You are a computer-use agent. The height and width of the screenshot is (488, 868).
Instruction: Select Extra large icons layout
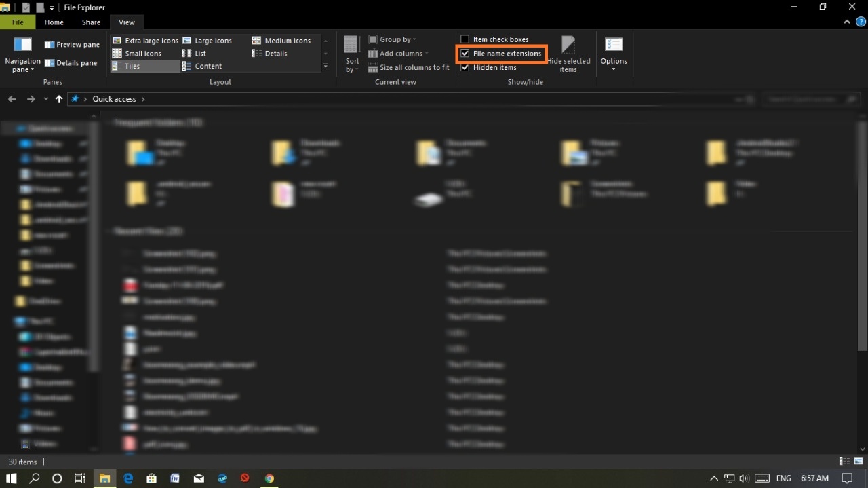[145, 41]
